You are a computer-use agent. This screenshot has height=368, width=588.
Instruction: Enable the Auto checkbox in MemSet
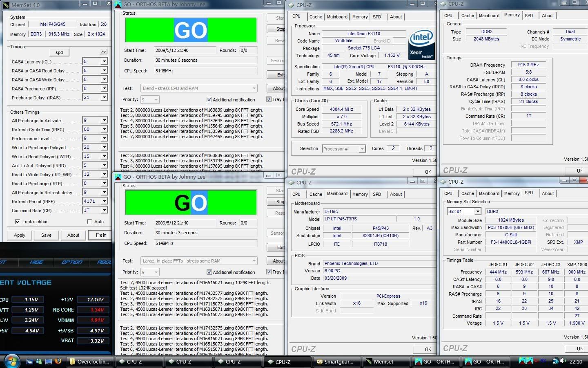[89, 222]
